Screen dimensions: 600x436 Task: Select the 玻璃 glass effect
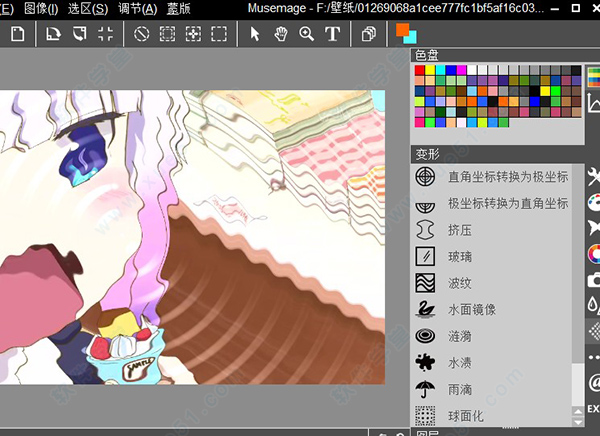tap(459, 256)
